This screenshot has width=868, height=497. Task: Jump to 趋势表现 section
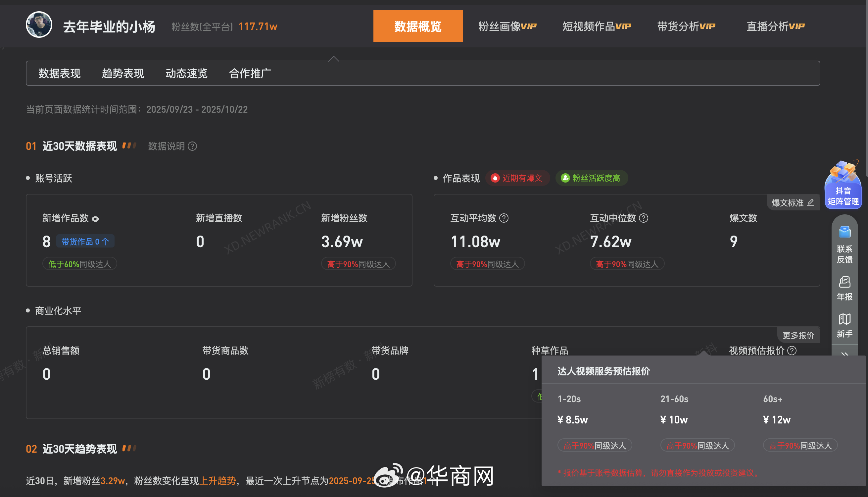[123, 73]
